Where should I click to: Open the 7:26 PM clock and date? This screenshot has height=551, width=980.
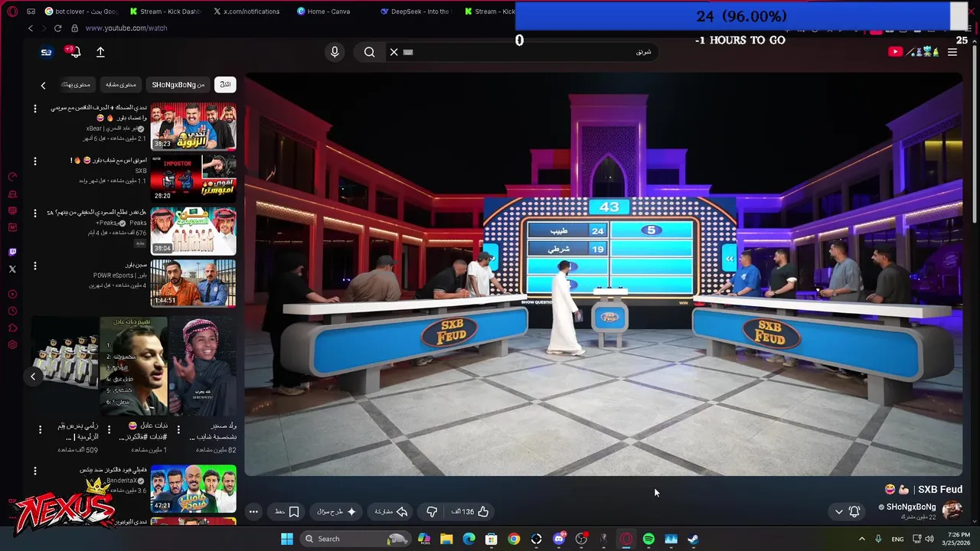(x=958, y=539)
